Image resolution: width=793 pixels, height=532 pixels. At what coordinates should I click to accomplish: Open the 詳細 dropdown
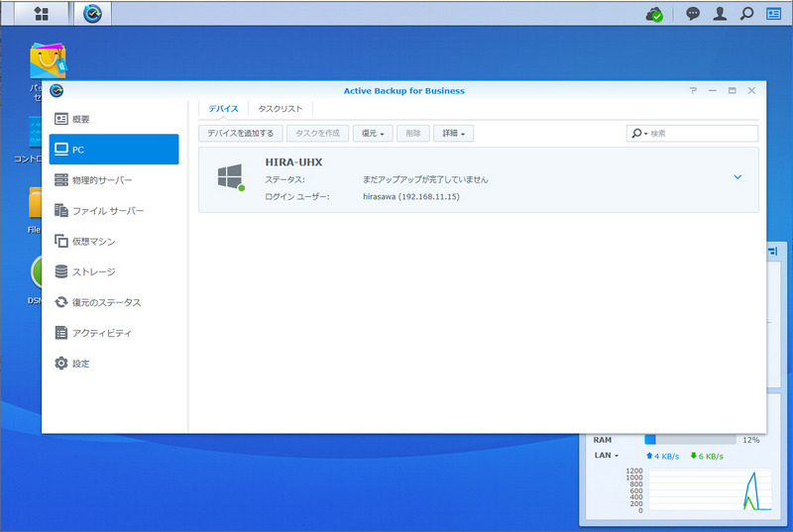[453, 134]
